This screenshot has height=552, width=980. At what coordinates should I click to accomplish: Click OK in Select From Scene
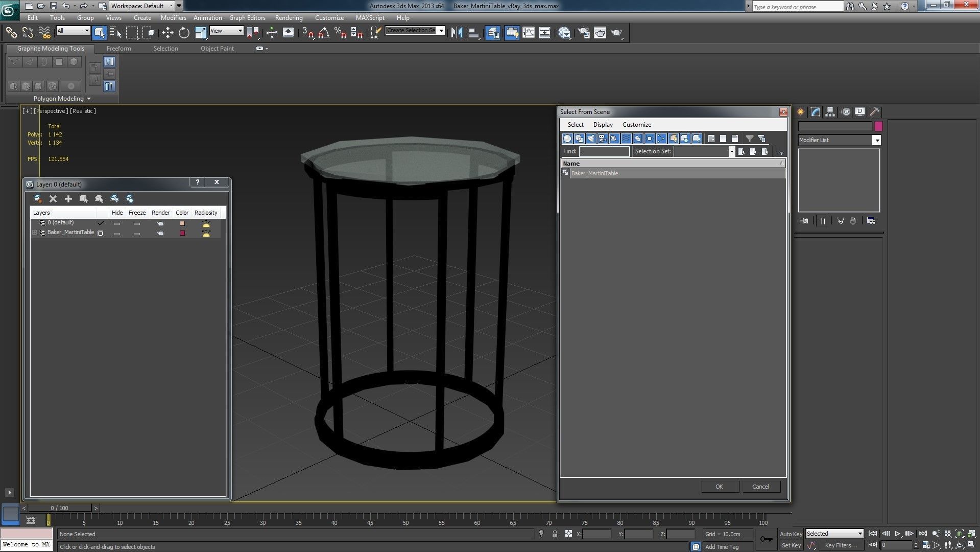tap(719, 487)
